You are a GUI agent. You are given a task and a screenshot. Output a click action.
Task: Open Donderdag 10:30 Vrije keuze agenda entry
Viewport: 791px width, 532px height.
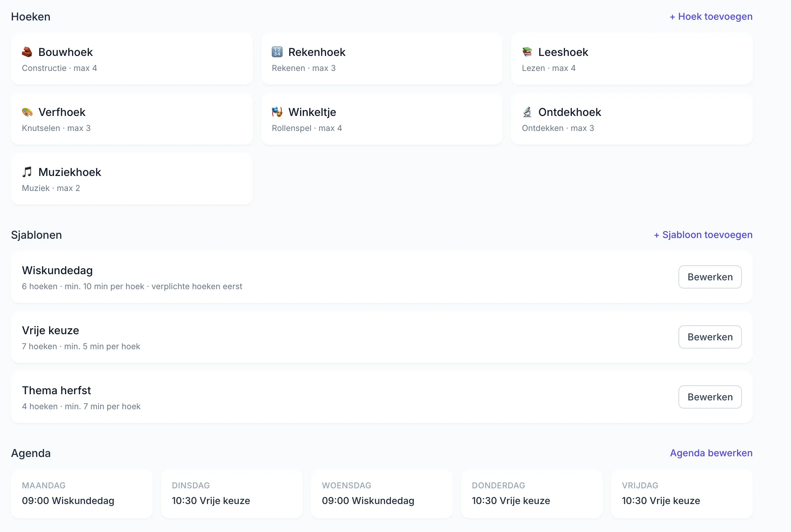(532, 494)
